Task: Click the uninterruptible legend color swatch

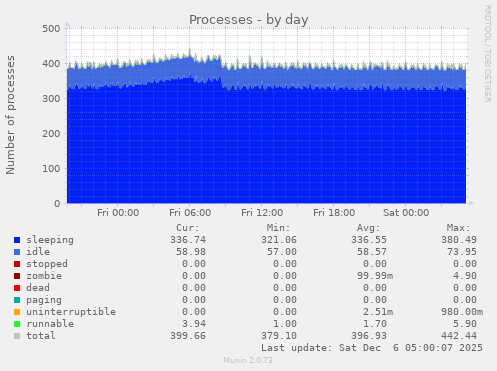Action: (17, 312)
